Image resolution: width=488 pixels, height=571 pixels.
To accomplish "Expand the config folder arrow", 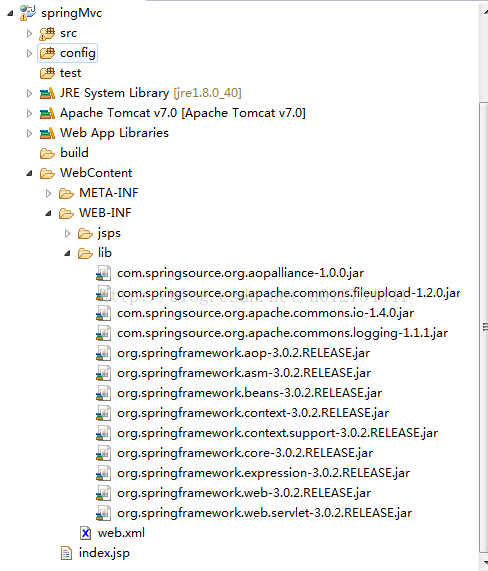I will (x=29, y=54).
